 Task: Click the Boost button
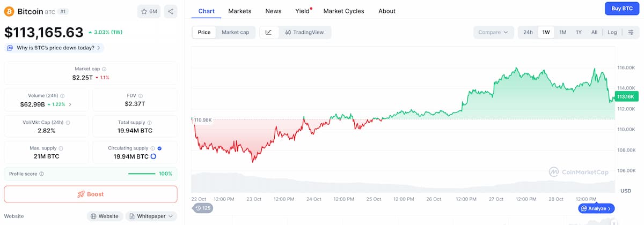(x=91, y=194)
